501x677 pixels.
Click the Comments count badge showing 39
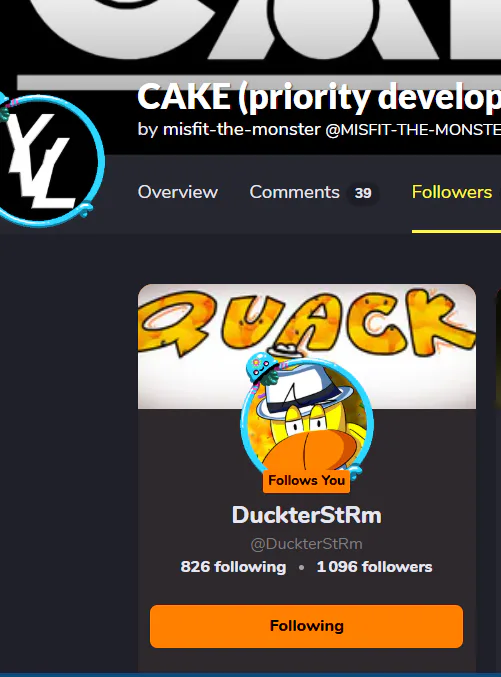[x=363, y=193]
